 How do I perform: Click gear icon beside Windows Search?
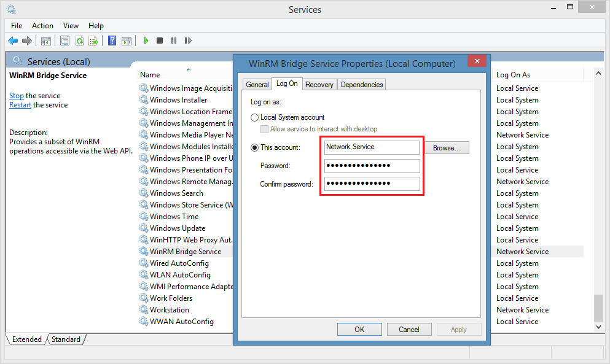(x=144, y=193)
